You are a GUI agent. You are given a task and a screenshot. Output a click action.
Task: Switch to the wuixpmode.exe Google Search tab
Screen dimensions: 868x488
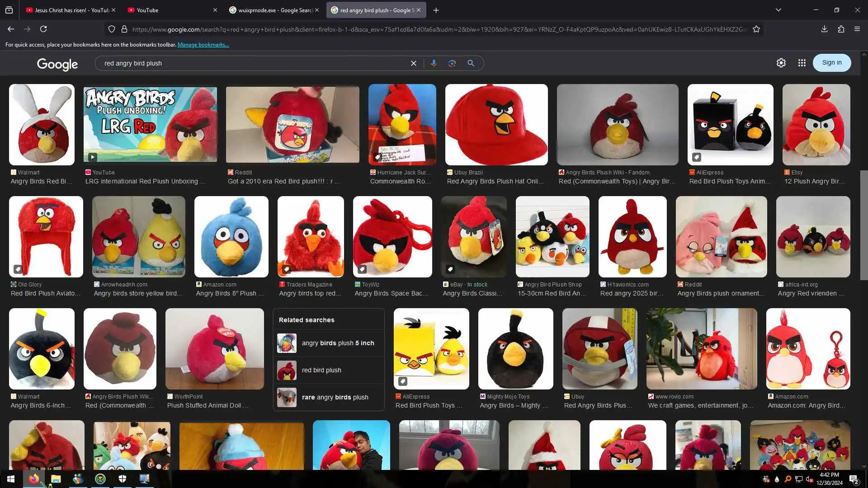tap(271, 10)
